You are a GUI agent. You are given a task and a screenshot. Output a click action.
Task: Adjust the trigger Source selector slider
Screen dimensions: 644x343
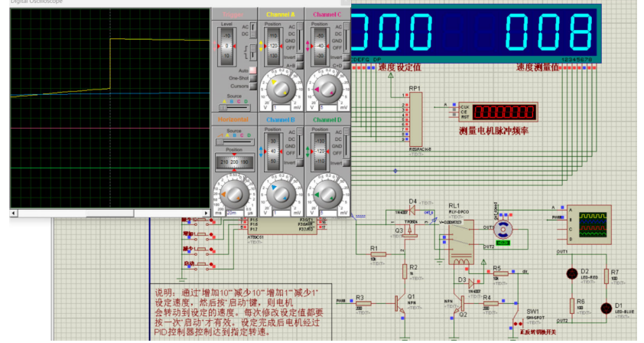[234, 107]
